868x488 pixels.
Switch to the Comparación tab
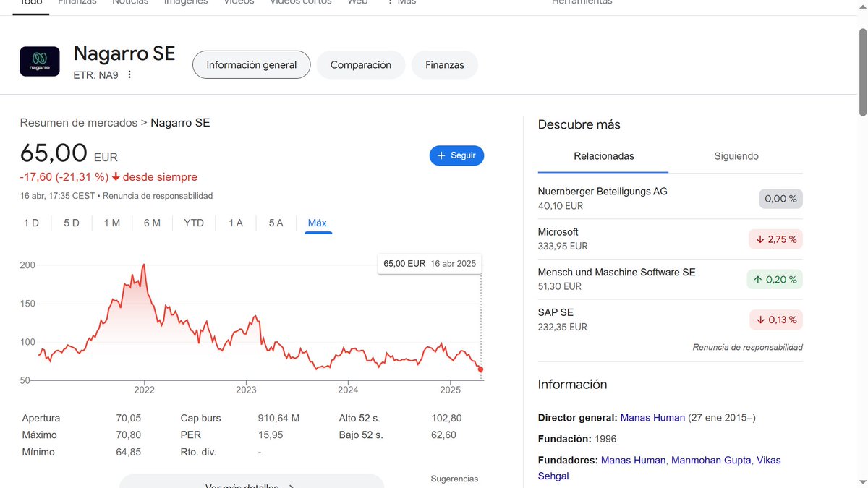[x=361, y=64]
